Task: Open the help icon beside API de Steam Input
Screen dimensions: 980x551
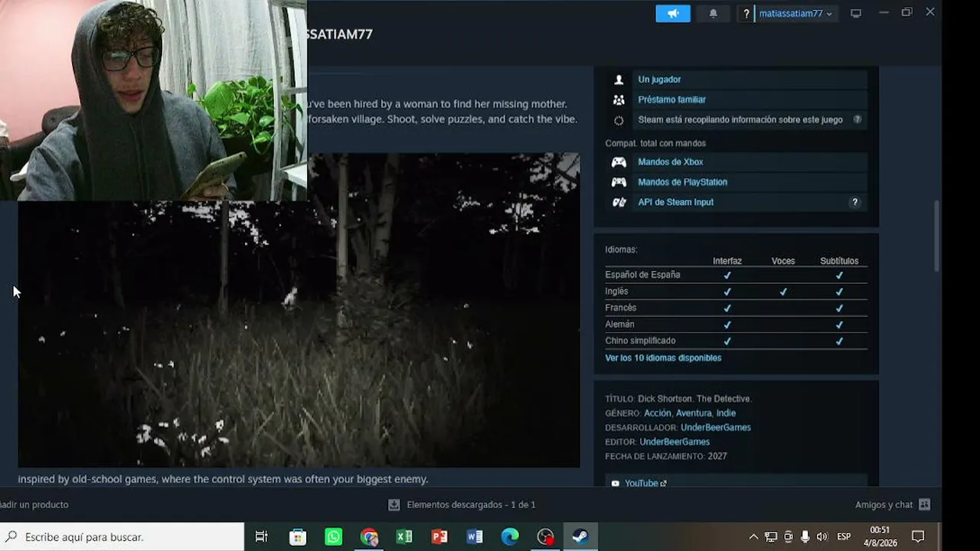Action: click(855, 202)
